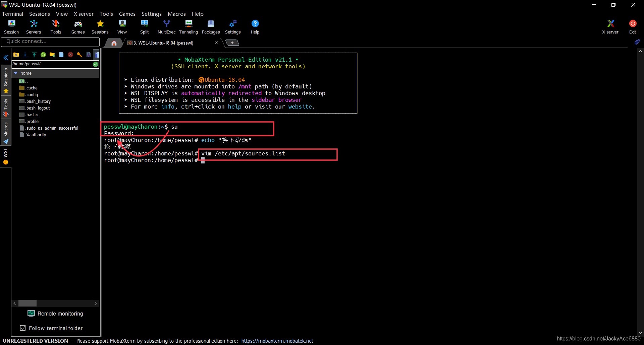This screenshot has height=345, width=644.
Task: Go to parent folder icon in file browser
Action: click(16, 55)
